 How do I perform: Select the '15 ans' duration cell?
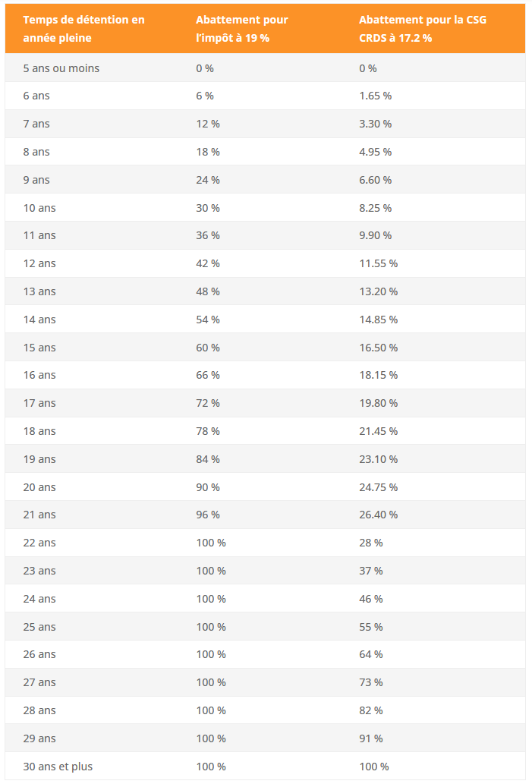click(39, 348)
